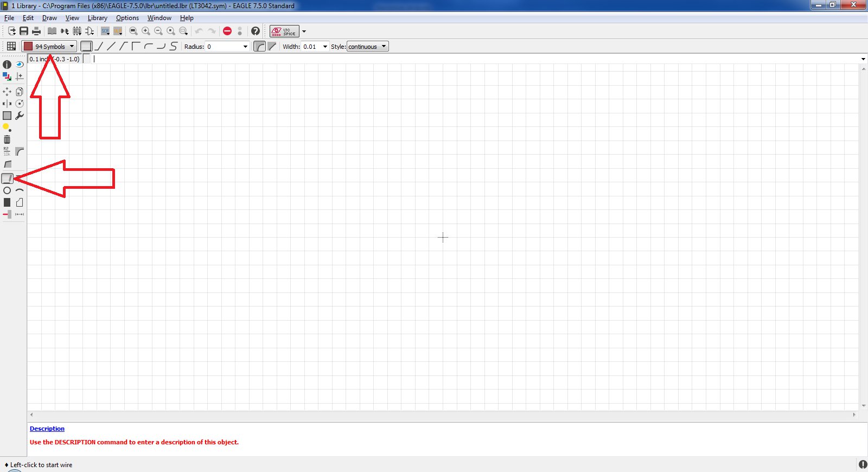Select the Copy tool
This screenshot has width=868, height=472.
[x=20, y=92]
